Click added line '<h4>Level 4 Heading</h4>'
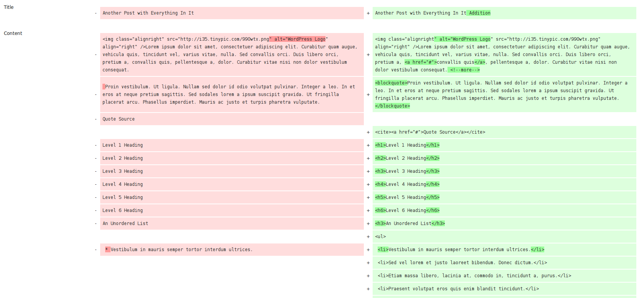The width and height of the screenshot is (644, 298). tap(504, 184)
